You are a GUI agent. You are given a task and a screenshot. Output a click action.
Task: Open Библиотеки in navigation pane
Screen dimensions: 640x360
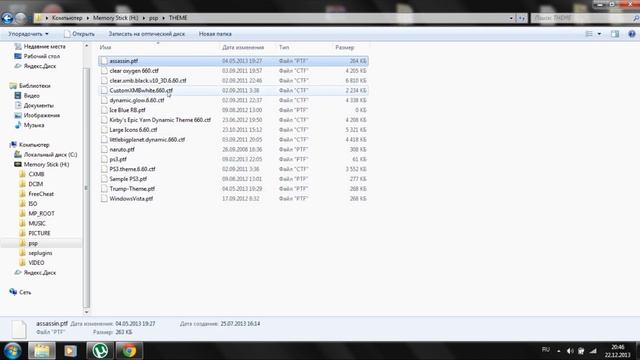click(30, 86)
